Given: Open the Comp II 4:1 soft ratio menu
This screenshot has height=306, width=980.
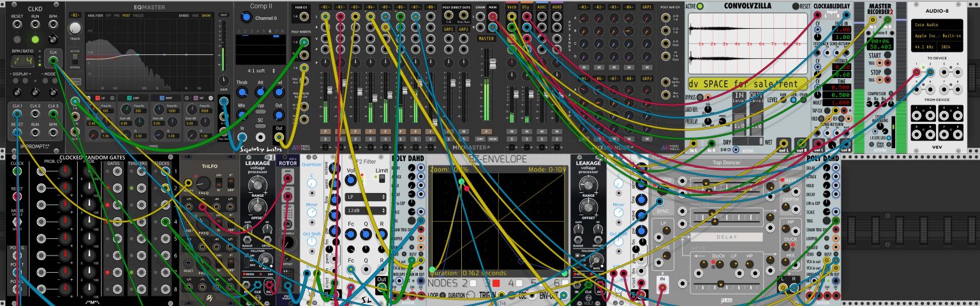Looking at the screenshot, I should click(x=260, y=70).
